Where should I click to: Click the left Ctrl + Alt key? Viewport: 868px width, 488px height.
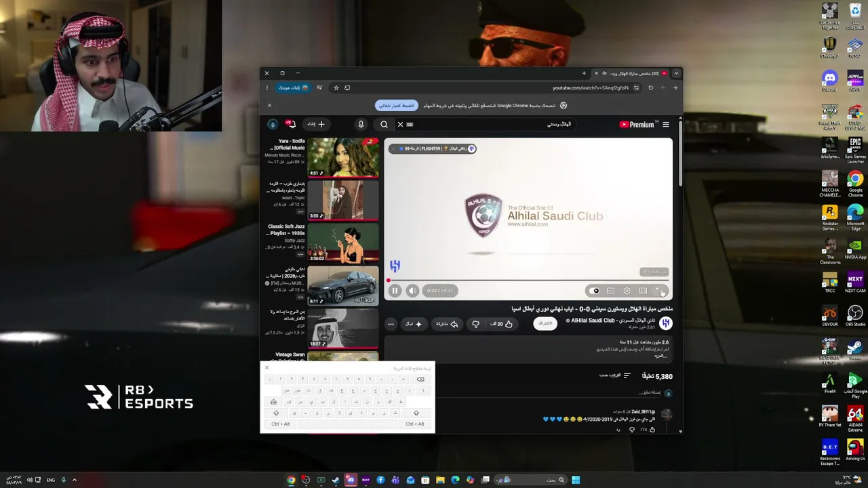coord(281,424)
